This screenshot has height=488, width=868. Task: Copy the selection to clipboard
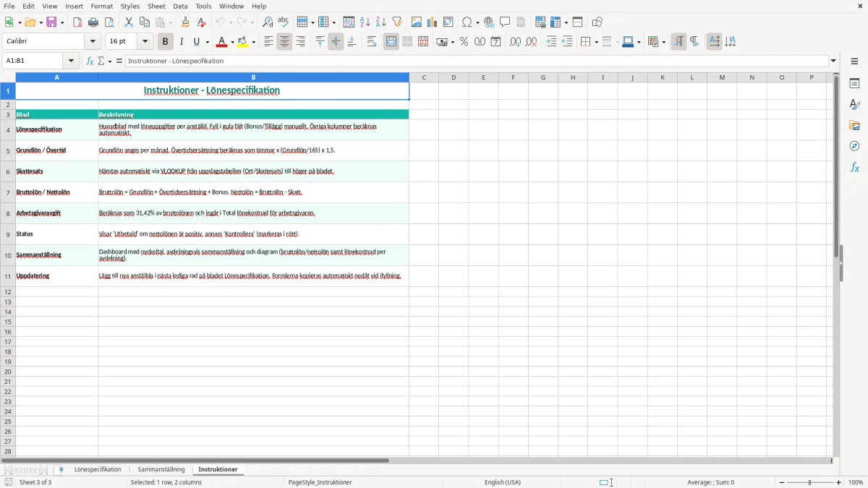(x=145, y=22)
